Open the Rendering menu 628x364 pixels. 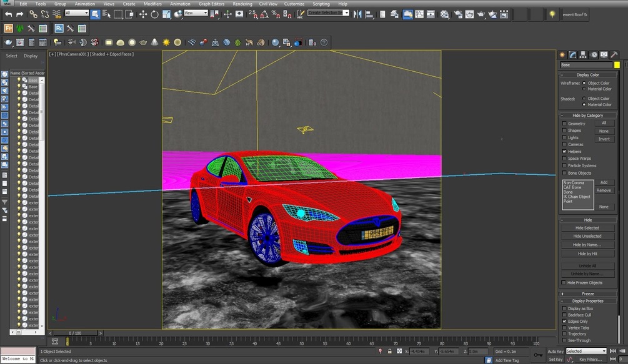242,4
